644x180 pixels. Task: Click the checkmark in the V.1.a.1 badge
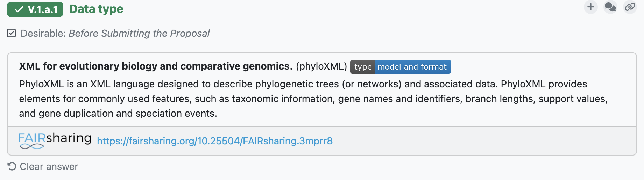19,9
